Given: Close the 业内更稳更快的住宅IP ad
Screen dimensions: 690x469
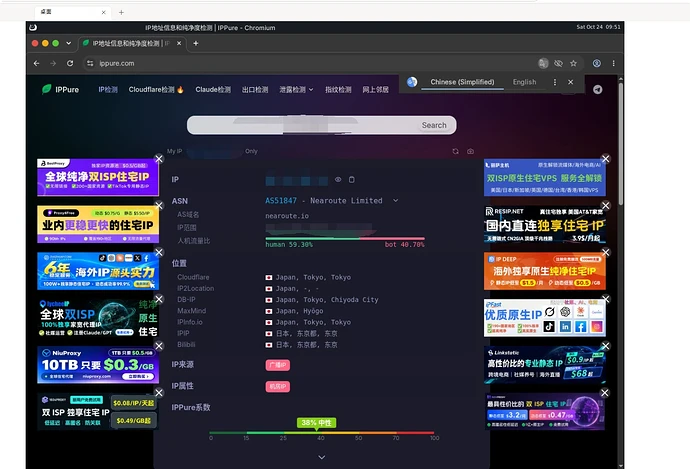Looking at the screenshot, I should 159,205.
